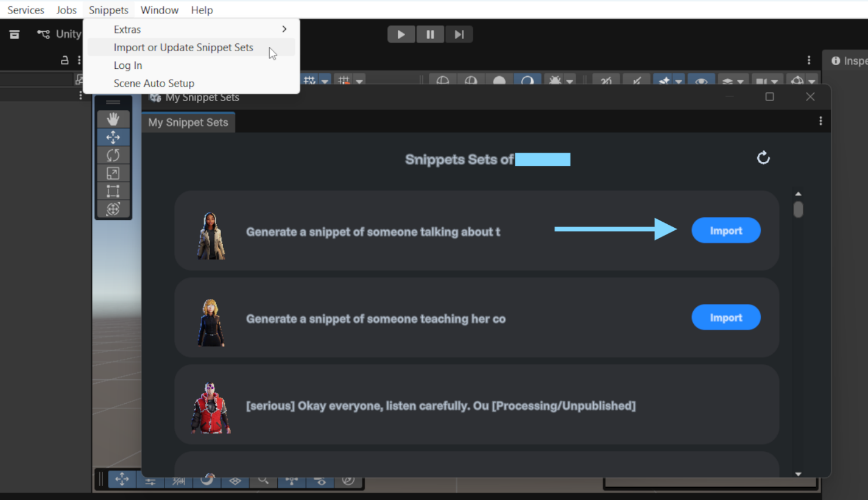Open the Help menu
The width and height of the screenshot is (868, 500).
pyautogui.click(x=202, y=10)
